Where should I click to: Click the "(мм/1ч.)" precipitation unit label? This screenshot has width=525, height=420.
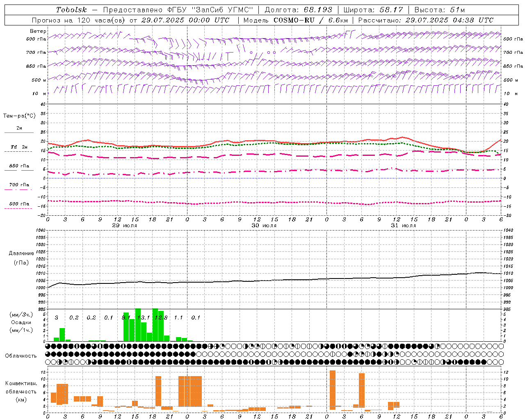click(21, 330)
